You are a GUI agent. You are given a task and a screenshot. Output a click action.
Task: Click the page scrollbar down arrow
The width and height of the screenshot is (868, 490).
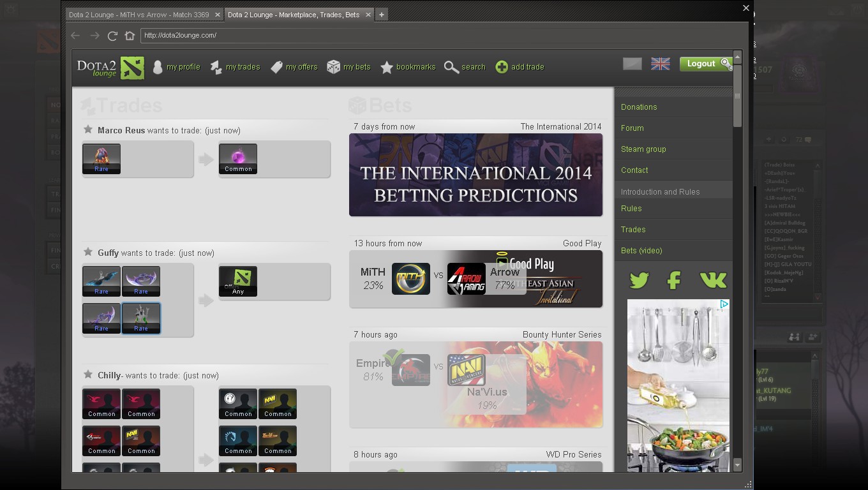coord(737,466)
